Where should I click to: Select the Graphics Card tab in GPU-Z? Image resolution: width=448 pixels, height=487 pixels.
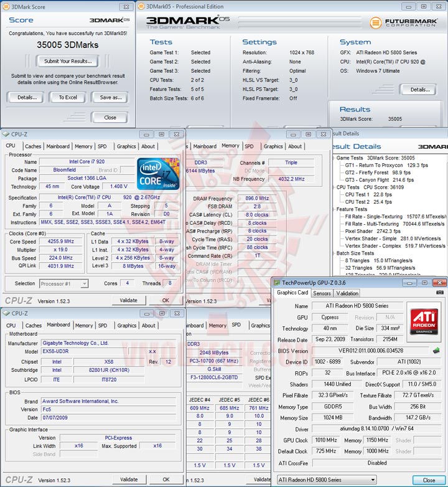(x=292, y=293)
